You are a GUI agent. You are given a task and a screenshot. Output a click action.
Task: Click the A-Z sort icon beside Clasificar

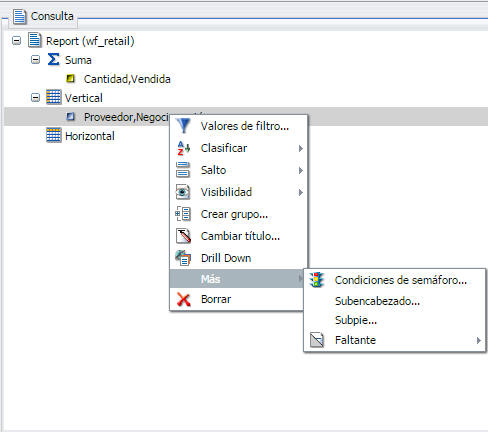183,148
